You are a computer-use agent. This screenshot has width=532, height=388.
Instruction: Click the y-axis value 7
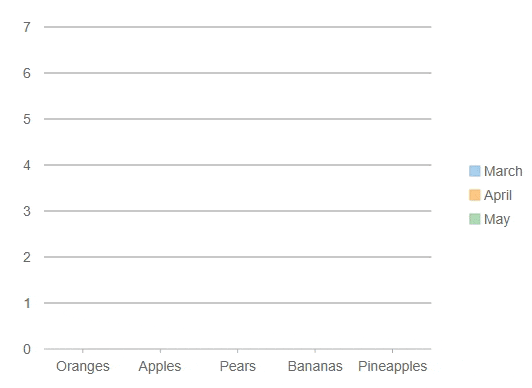(27, 27)
